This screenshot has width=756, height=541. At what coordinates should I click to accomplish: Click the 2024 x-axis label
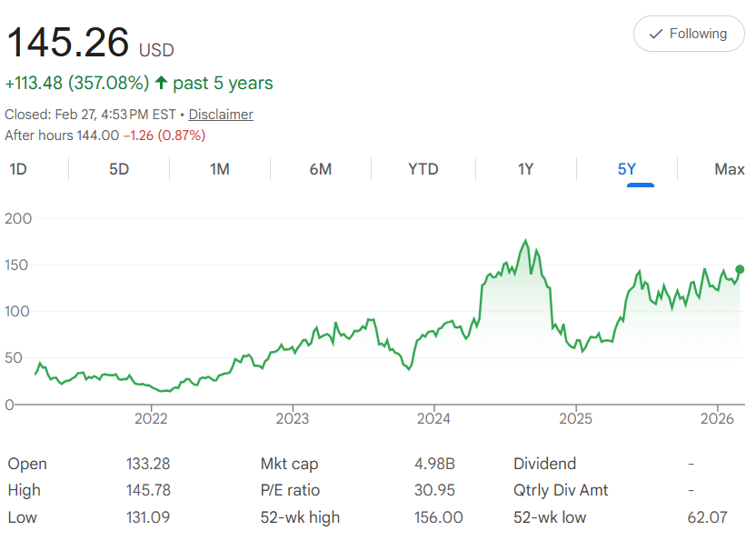tap(433, 418)
